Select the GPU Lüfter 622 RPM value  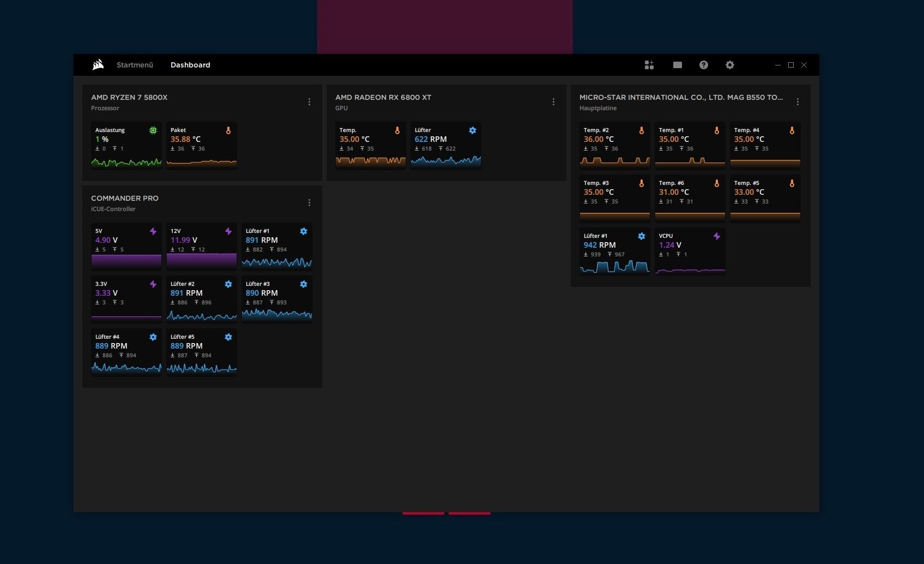pos(431,139)
